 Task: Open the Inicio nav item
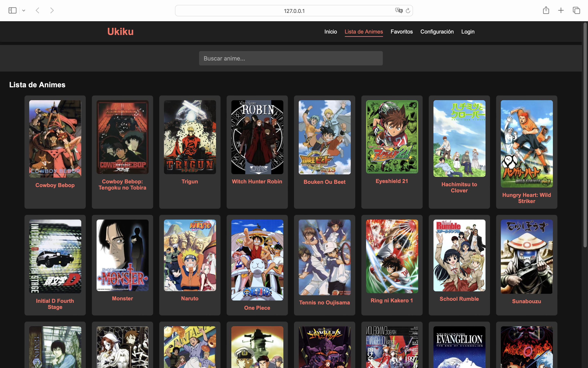331,32
